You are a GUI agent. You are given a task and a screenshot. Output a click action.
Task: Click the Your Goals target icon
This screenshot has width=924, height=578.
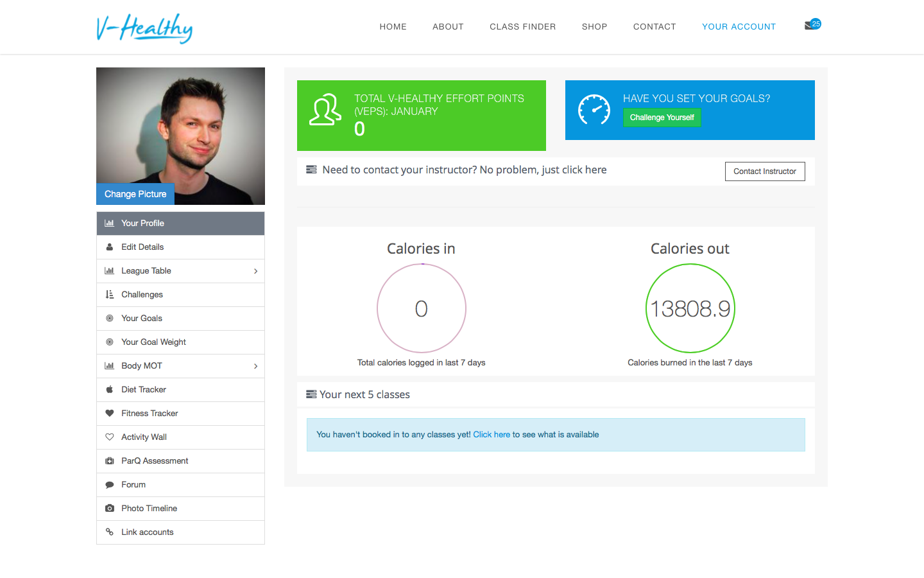(110, 319)
